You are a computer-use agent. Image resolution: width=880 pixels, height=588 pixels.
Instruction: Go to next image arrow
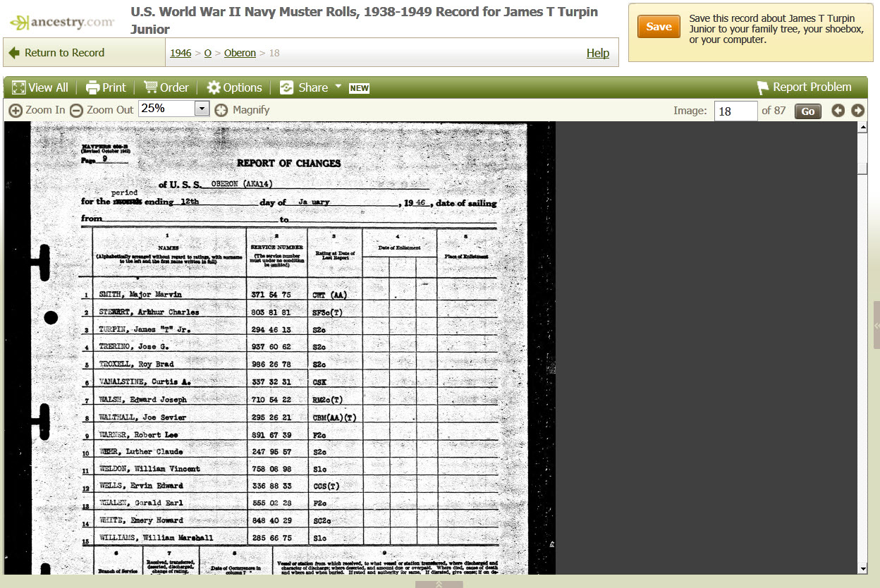(x=857, y=111)
